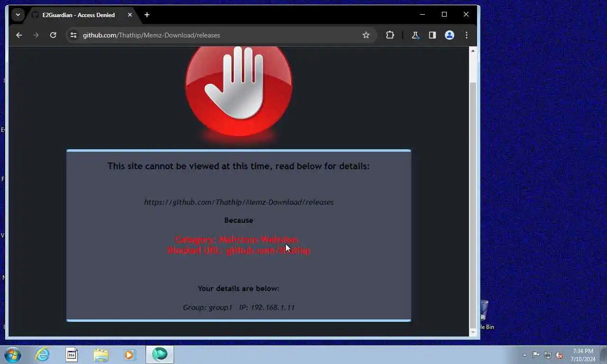
Task: Close the Chrome window
Action: point(466,15)
